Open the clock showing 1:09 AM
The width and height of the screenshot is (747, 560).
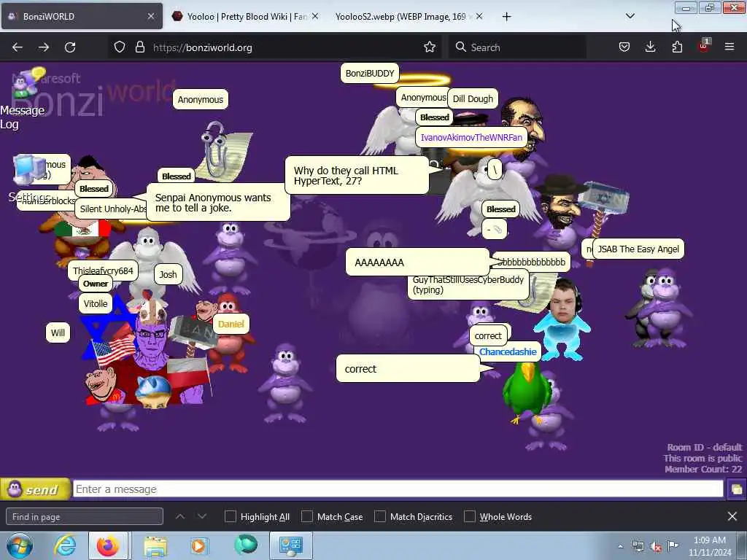[710, 546]
